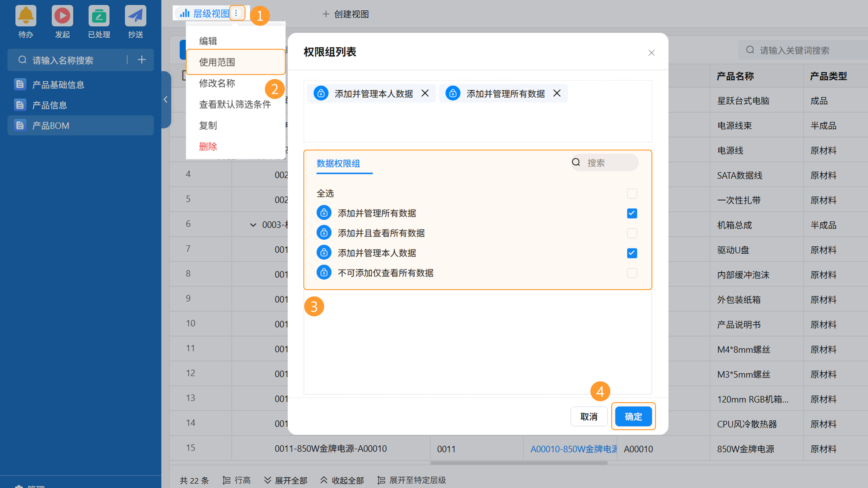Remove the 添加并管理所有数据 tag

[557, 93]
